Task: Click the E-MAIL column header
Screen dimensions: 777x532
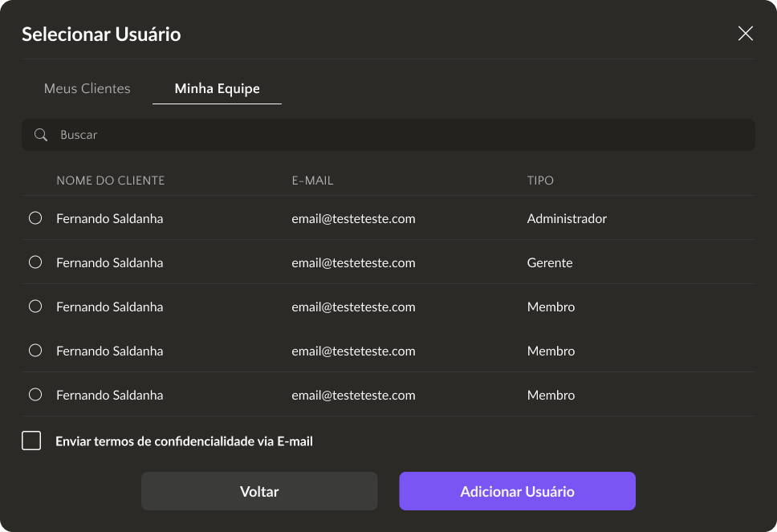Action: click(x=312, y=181)
